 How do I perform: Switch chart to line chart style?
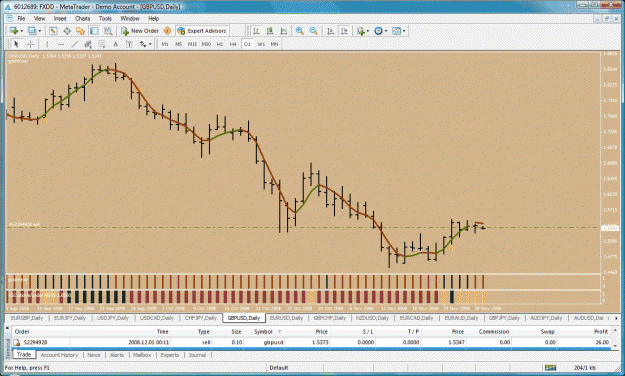(284, 31)
